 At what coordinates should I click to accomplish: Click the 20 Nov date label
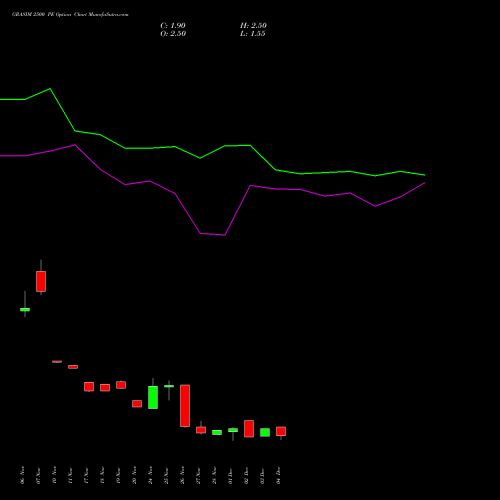(x=134, y=475)
